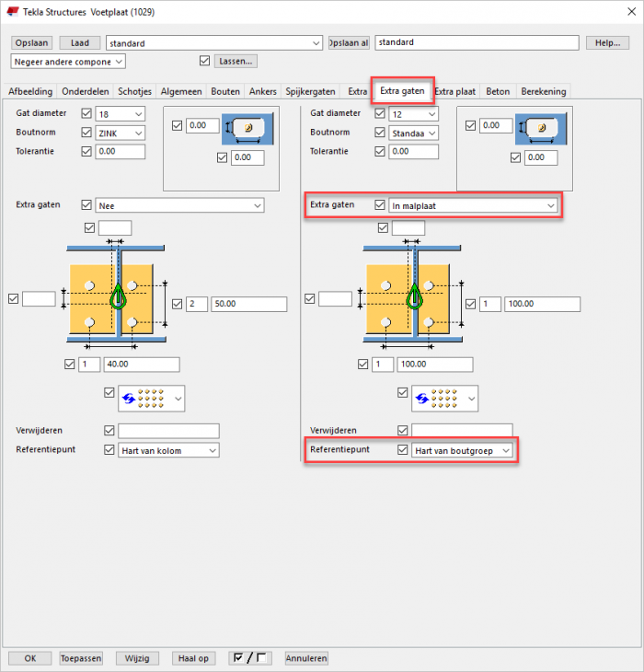Click the Opslaan als button
This screenshot has height=672, width=644.
tap(349, 43)
